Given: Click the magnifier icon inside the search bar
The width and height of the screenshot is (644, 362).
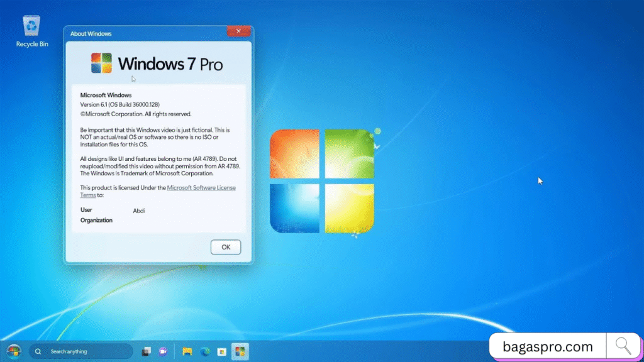Looking at the screenshot, I should [x=38, y=351].
